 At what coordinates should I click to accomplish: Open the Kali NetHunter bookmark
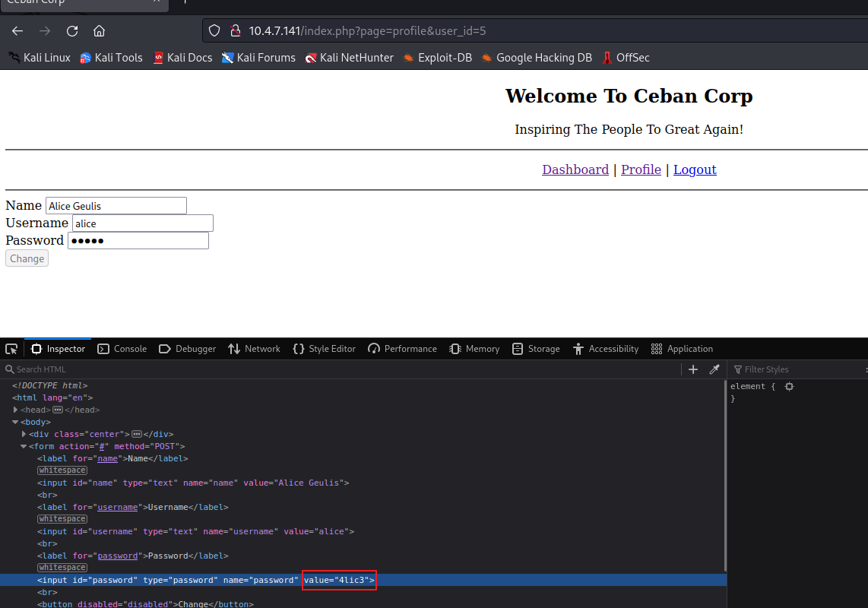point(350,58)
